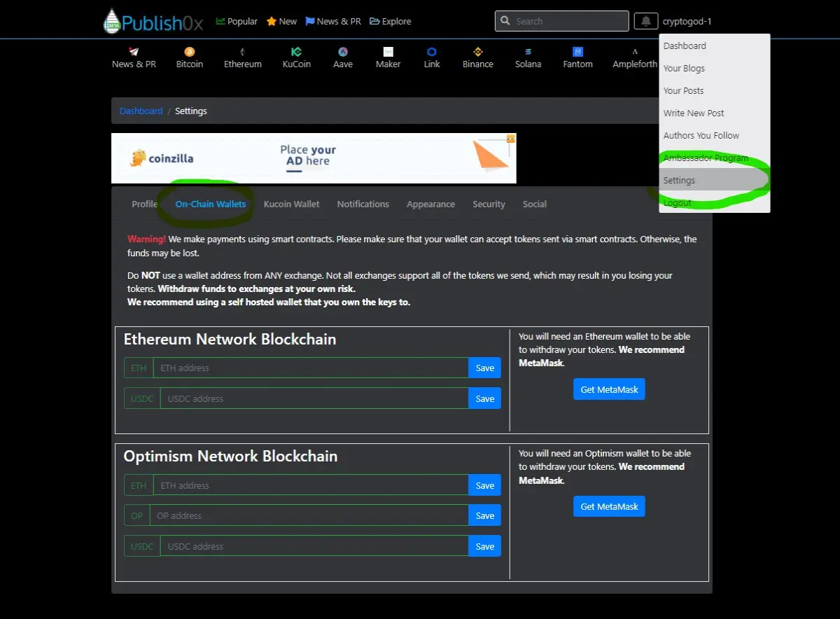
Task: Select Authors You Follow in user menu
Action: point(714,135)
